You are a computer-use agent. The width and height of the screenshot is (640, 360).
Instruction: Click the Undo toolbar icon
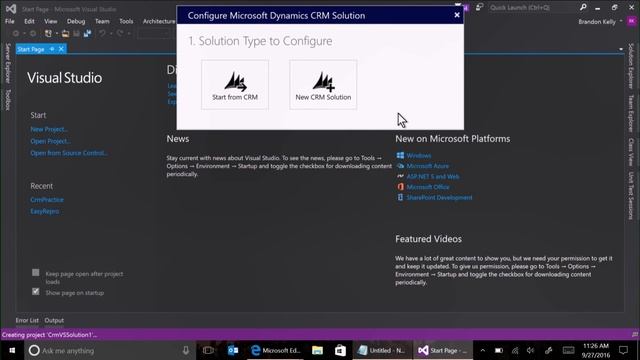coord(102,33)
